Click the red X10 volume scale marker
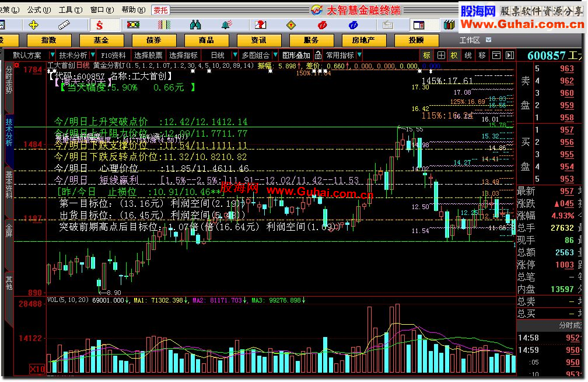 tap(37, 369)
